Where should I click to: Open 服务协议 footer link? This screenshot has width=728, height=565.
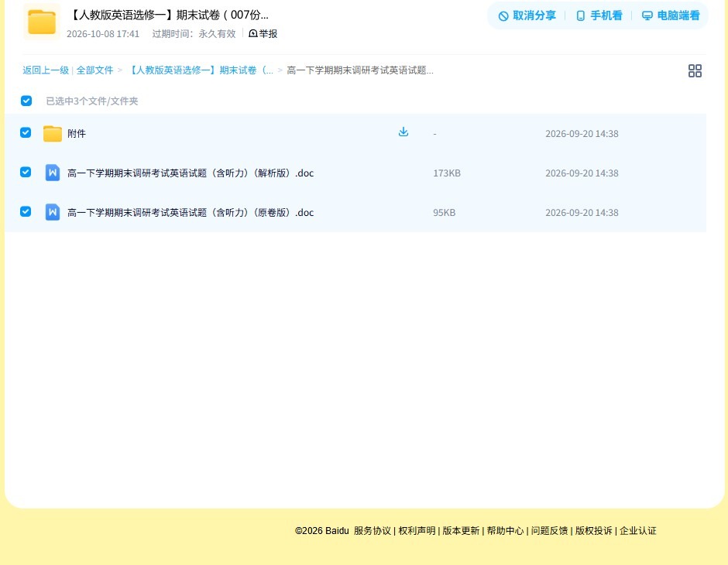click(373, 531)
